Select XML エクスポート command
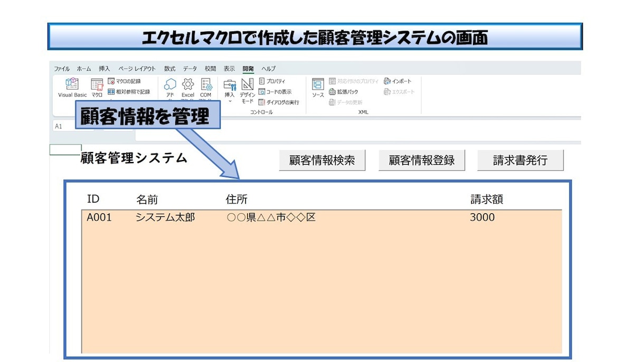Screen dimensions: 644x362 (x=400, y=92)
